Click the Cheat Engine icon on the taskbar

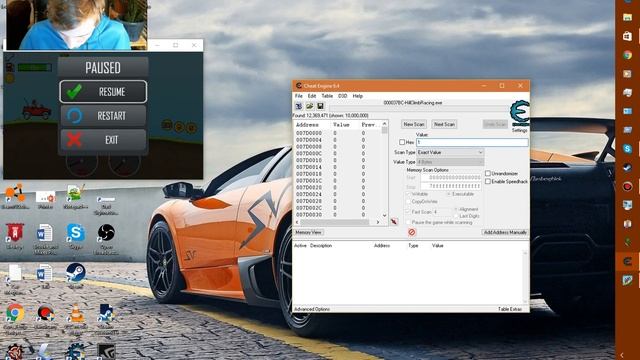627,261
